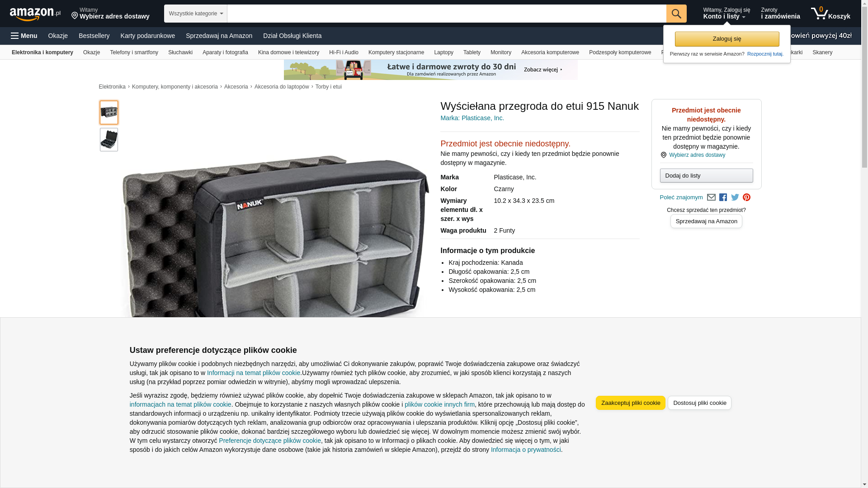Image resolution: width=868 pixels, height=488 pixels.
Task: Open Bestsellery in the navigation bar
Action: tap(94, 36)
